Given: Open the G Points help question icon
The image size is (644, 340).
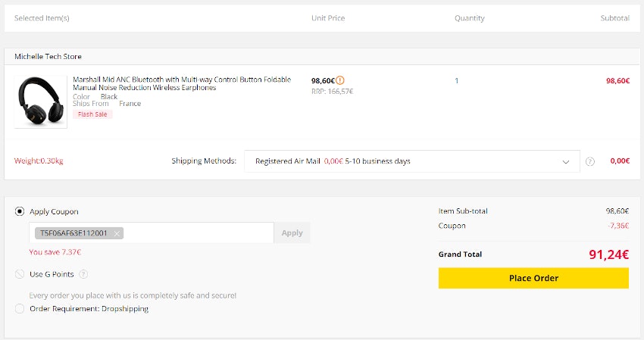Looking at the screenshot, I should [83, 274].
